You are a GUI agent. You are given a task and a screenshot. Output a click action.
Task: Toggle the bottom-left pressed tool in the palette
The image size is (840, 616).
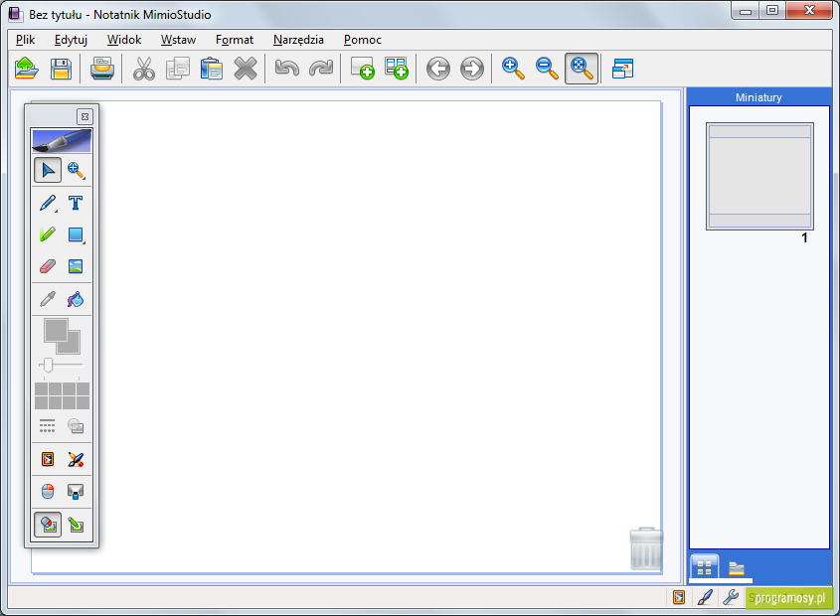pyautogui.click(x=48, y=525)
